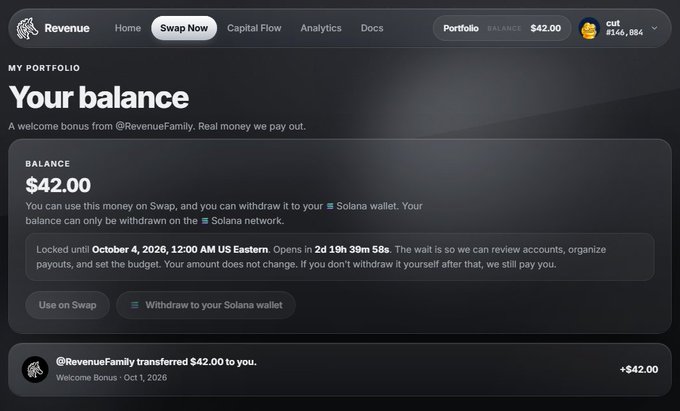680x411 pixels.
Task: Expand the account menu chevron
Action: click(x=654, y=28)
